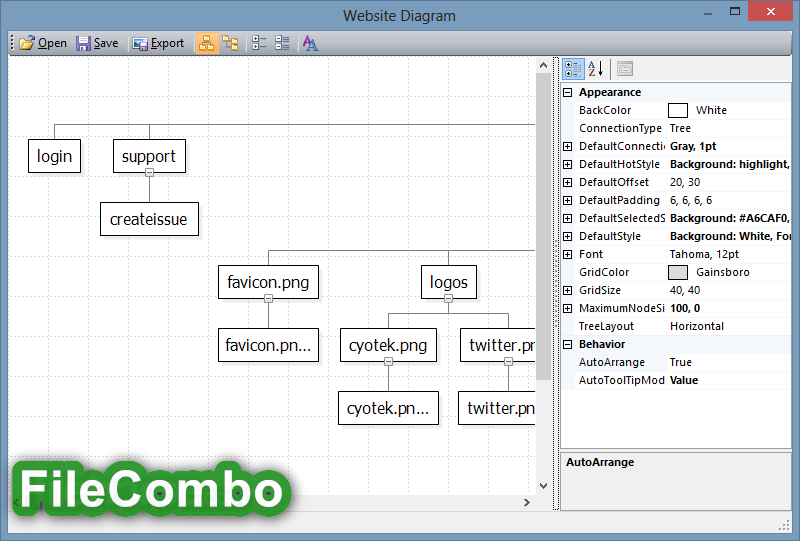
Task: Click the Open folder icon
Action: pyautogui.click(x=27, y=43)
